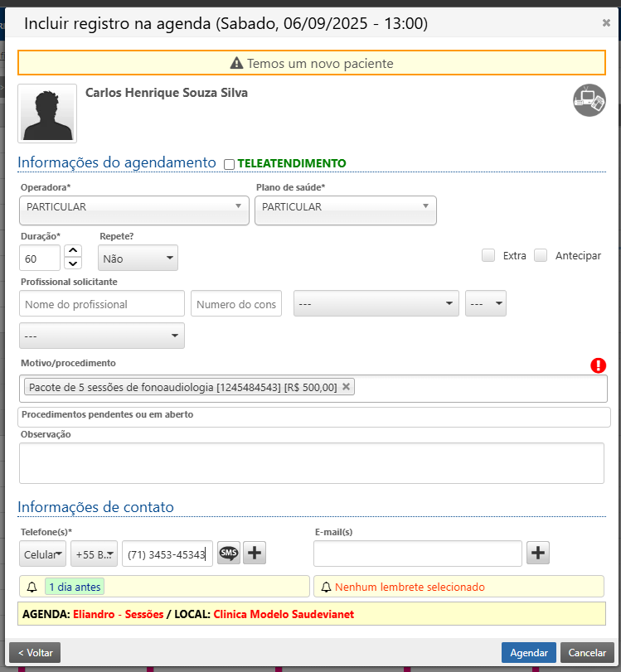Open the Operadora dropdown
The width and height of the screenshot is (621, 672).
(134, 210)
